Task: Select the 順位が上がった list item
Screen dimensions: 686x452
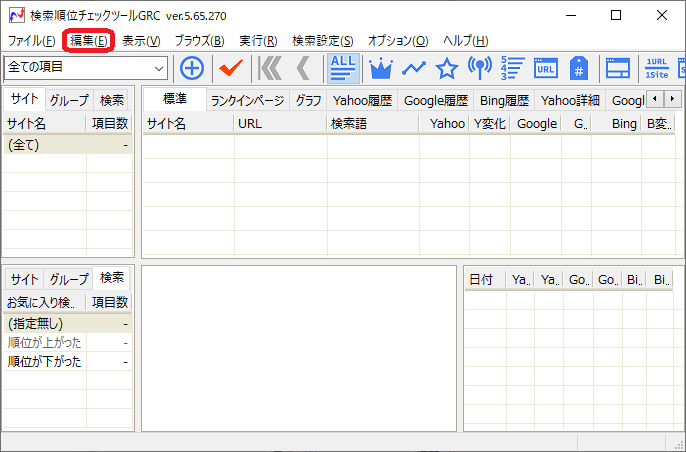Action: pyautogui.click(x=45, y=343)
